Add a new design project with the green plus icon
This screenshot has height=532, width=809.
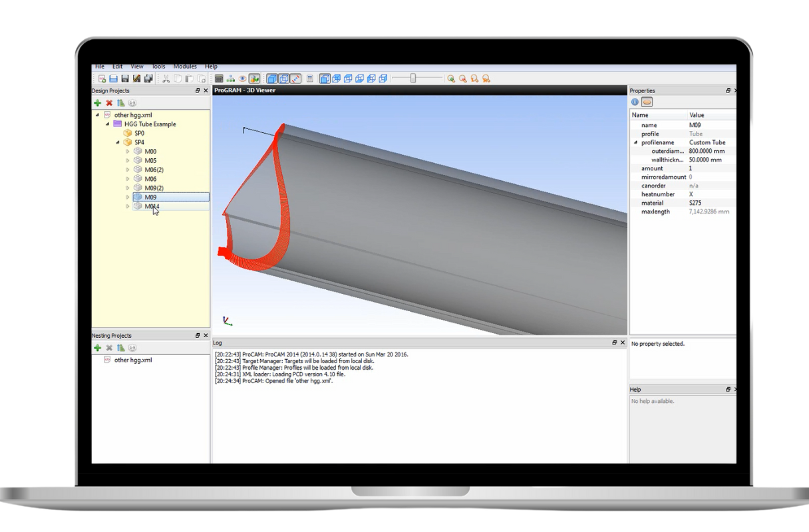click(x=97, y=102)
